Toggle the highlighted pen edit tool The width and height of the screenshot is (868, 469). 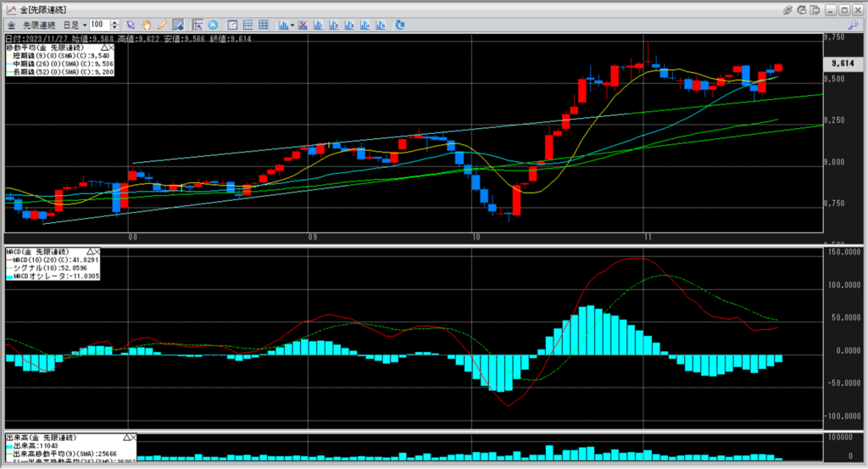tap(178, 25)
